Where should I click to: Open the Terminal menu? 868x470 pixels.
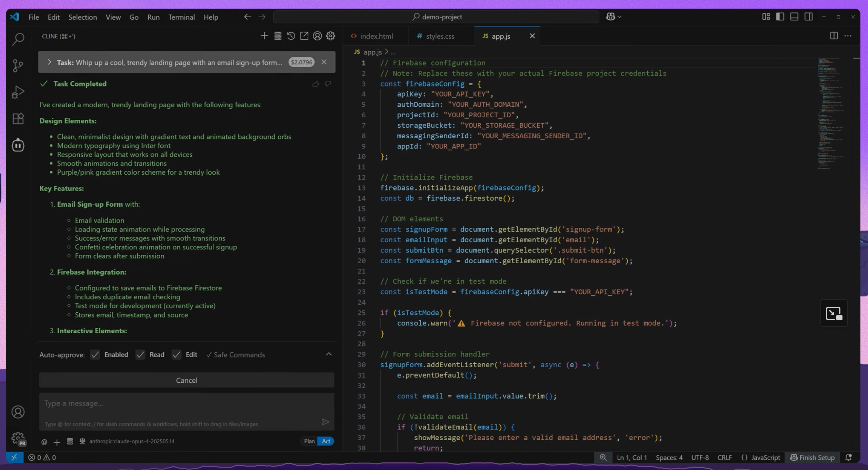pos(181,17)
